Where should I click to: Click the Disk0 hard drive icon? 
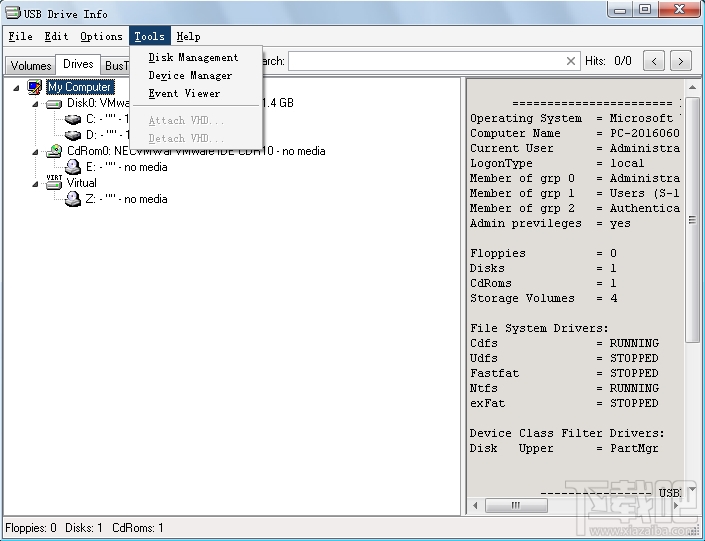click(x=54, y=104)
